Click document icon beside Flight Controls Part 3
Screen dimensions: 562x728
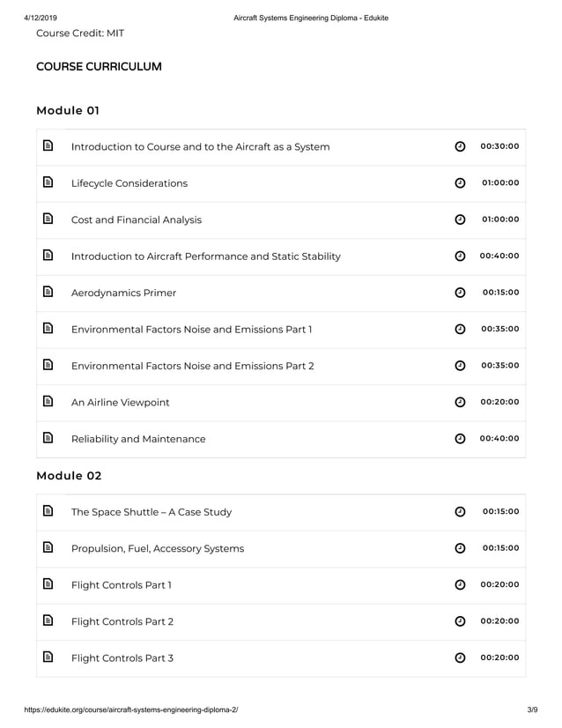tap(48, 657)
